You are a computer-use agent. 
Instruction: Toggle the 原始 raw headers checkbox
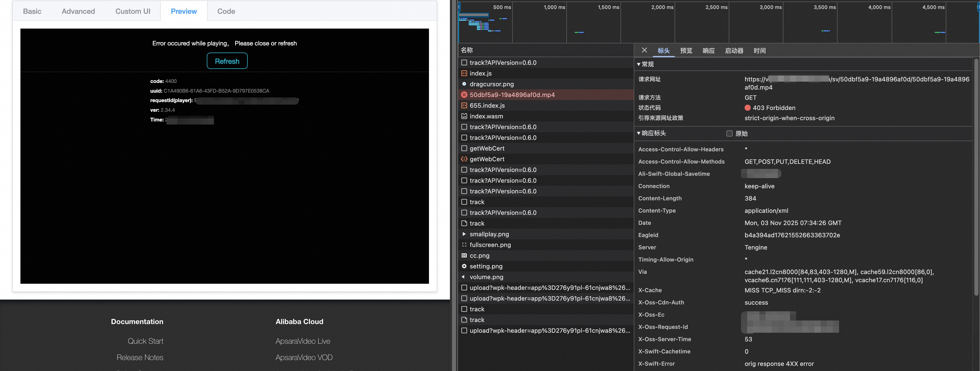(x=729, y=133)
